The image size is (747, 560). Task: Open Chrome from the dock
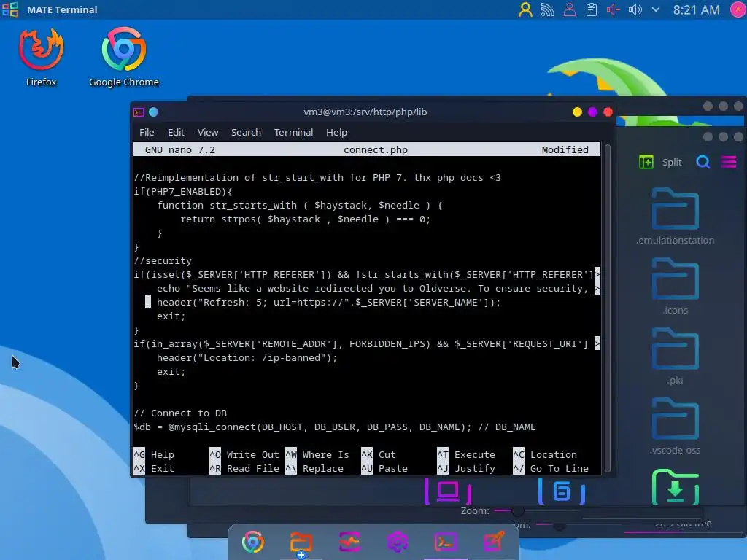click(253, 542)
